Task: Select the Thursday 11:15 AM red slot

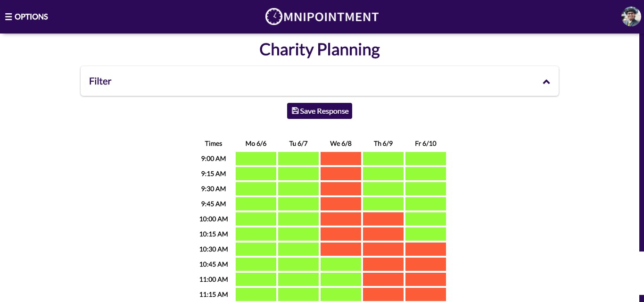Action: click(383, 294)
